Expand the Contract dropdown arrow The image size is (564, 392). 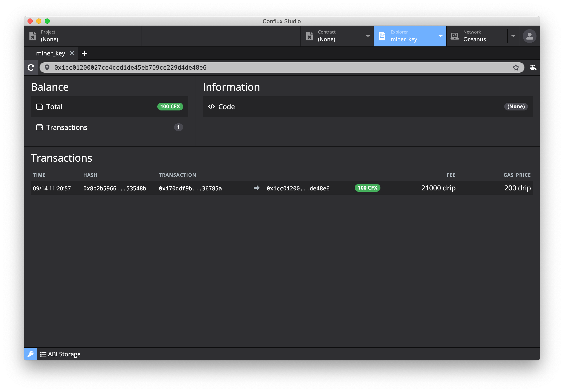[368, 36]
